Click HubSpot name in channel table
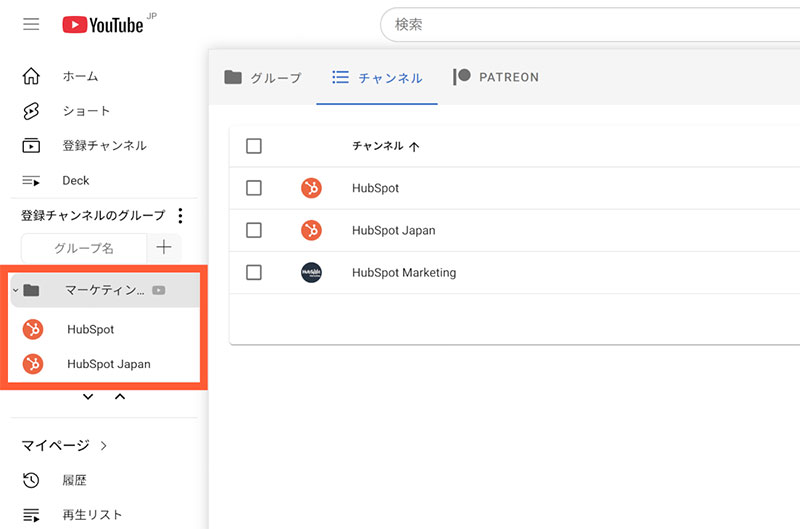800x529 pixels. pos(376,188)
